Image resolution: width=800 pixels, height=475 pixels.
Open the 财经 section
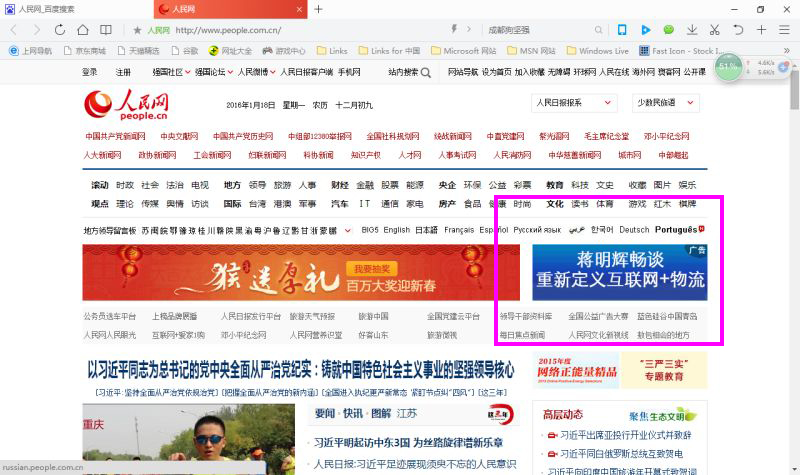coord(340,185)
